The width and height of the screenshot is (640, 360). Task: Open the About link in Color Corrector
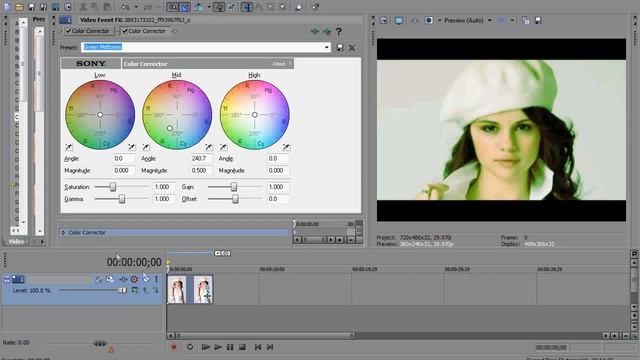(x=279, y=64)
